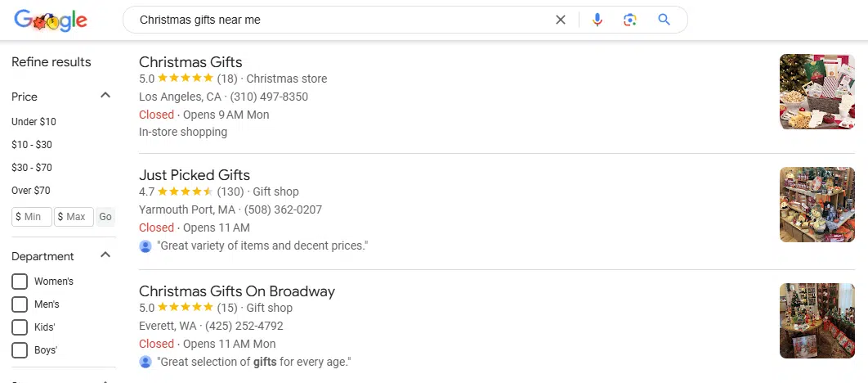This screenshot has height=383, width=868.
Task: Click the star rating for Christmas Gifts
Action: (x=185, y=79)
